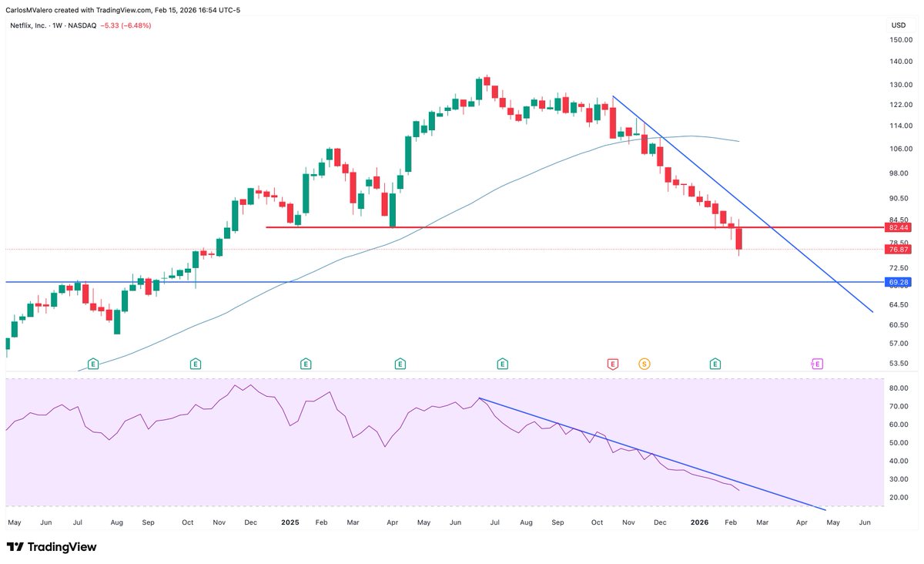Open the dashed pink upcoming earnings marker

(817, 363)
